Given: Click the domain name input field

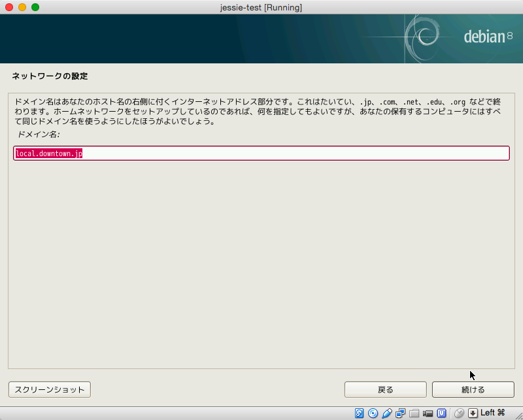Looking at the screenshot, I should (261, 153).
